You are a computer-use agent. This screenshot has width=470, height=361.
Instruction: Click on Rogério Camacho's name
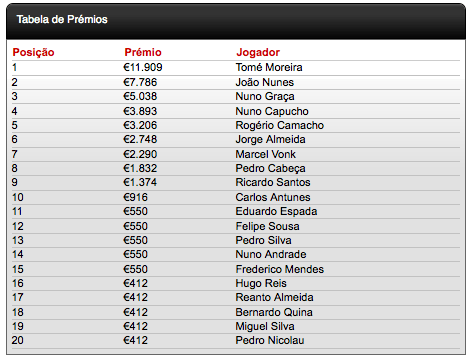[x=280, y=125]
